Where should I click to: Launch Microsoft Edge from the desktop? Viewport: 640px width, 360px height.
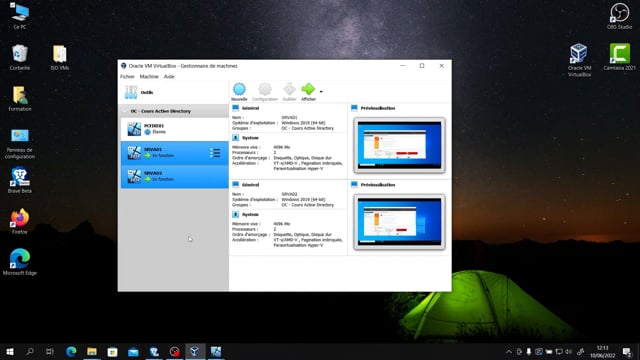coord(20,262)
